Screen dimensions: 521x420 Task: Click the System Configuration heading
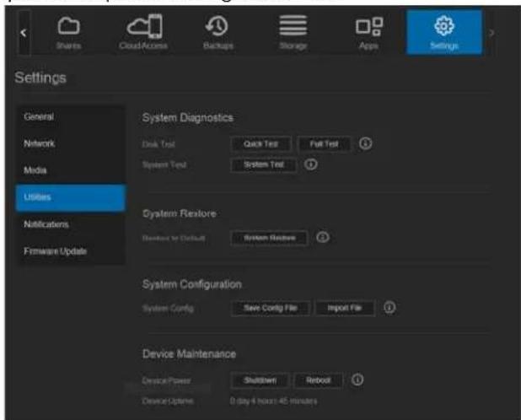click(x=192, y=284)
